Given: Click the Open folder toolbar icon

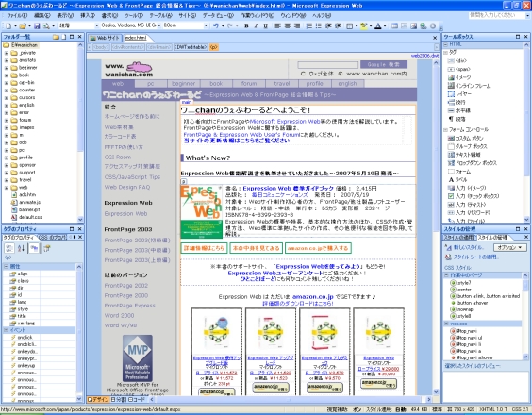Looking at the screenshot, I should click(x=23, y=25).
